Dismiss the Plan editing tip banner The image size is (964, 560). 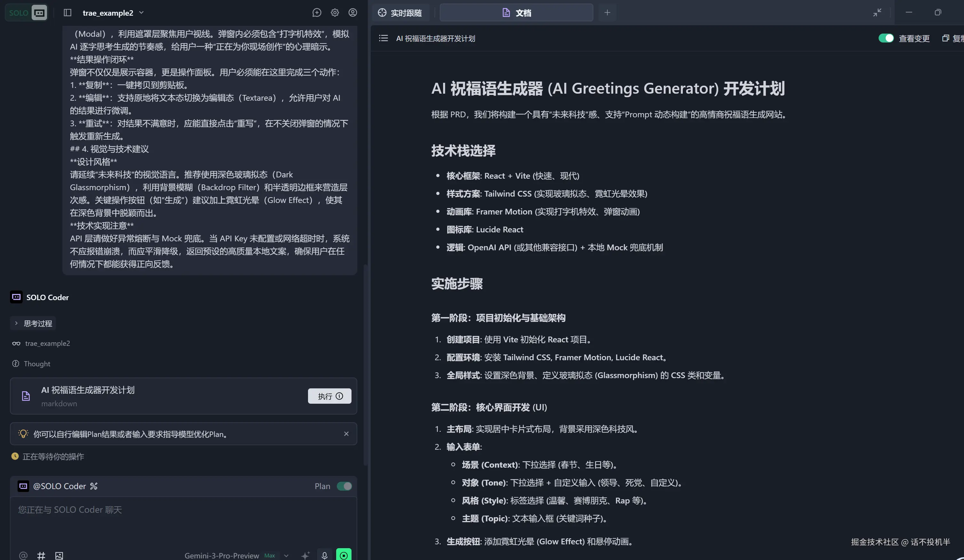pos(346,433)
